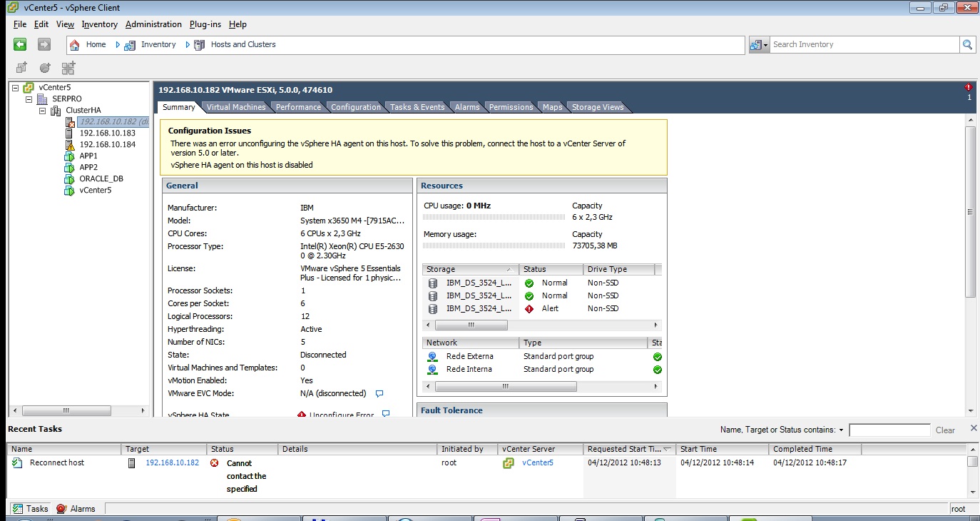Click the search magnifier icon
Screen dimensions: 980x521
[968, 44]
